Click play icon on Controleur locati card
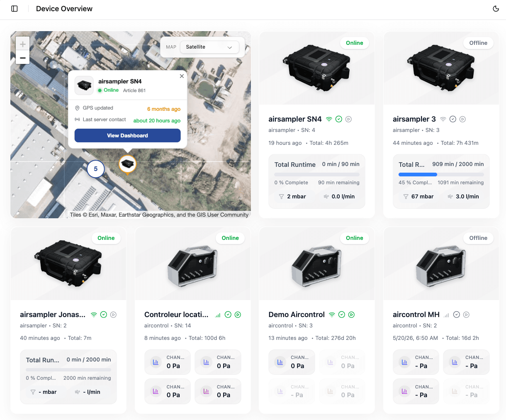 (x=238, y=315)
